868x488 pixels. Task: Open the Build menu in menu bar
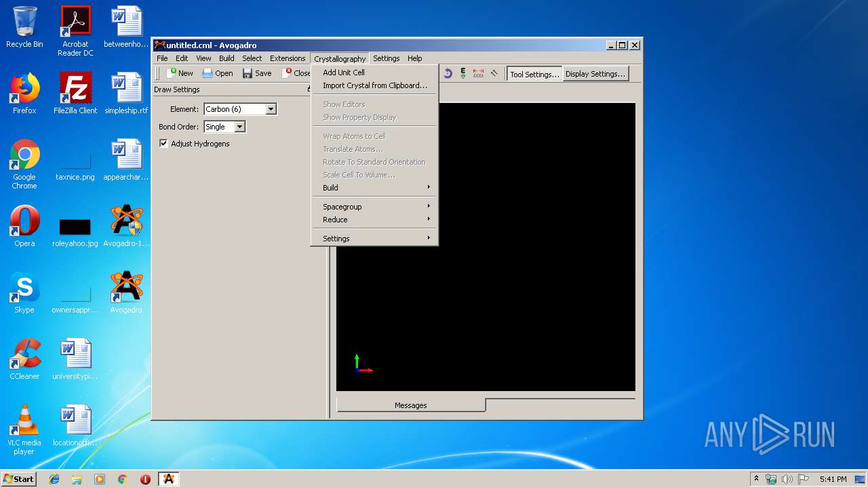226,58
